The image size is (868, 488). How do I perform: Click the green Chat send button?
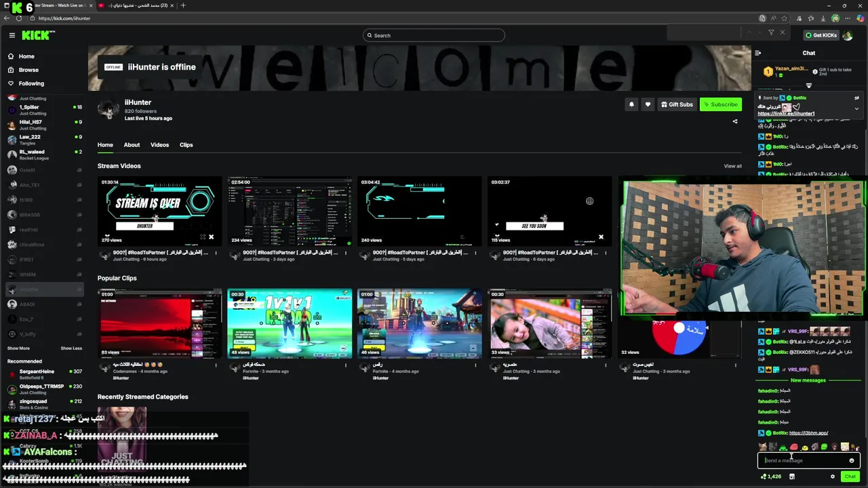850,476
